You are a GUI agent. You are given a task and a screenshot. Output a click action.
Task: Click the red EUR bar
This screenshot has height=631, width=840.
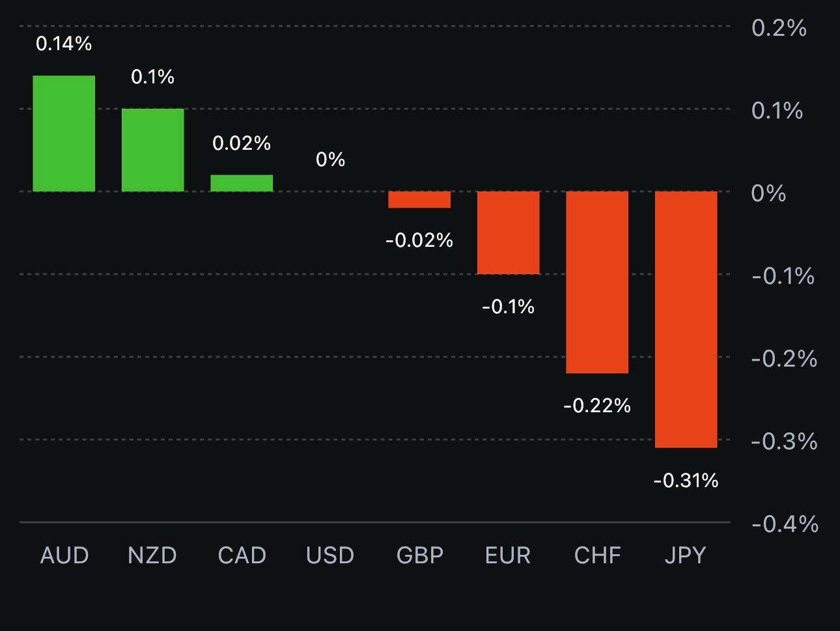coord(509,232)
